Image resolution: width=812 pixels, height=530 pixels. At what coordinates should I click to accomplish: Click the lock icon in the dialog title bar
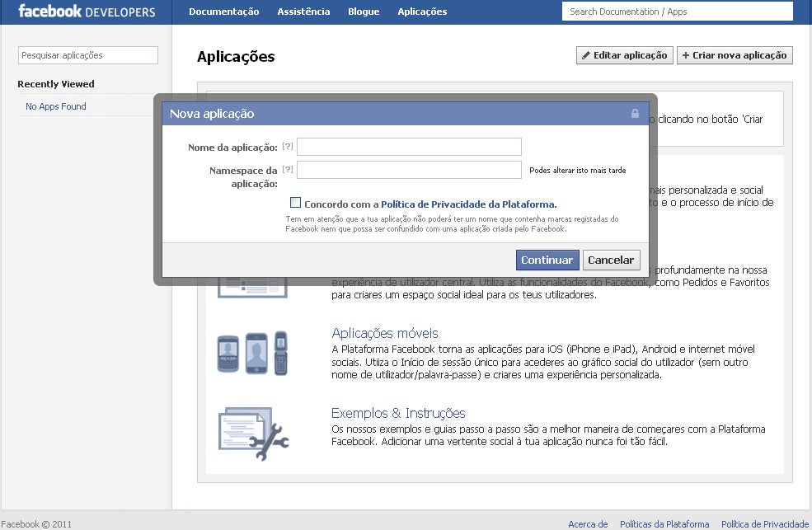[x=635, y=114]
